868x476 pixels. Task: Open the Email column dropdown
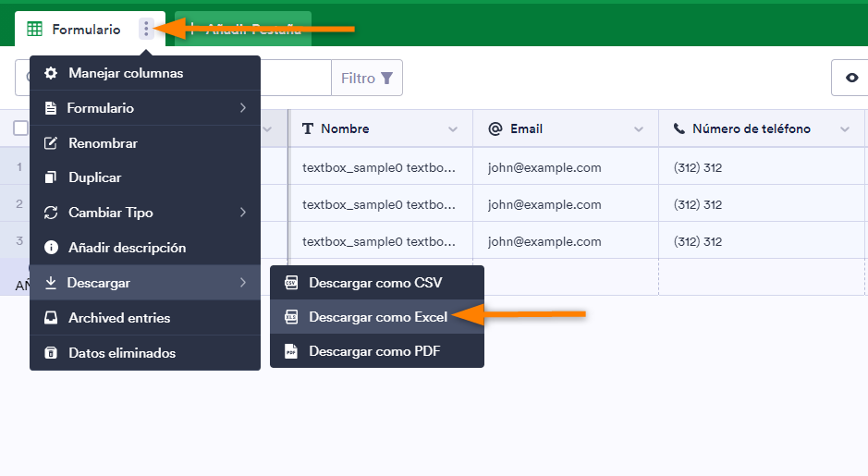638,129
